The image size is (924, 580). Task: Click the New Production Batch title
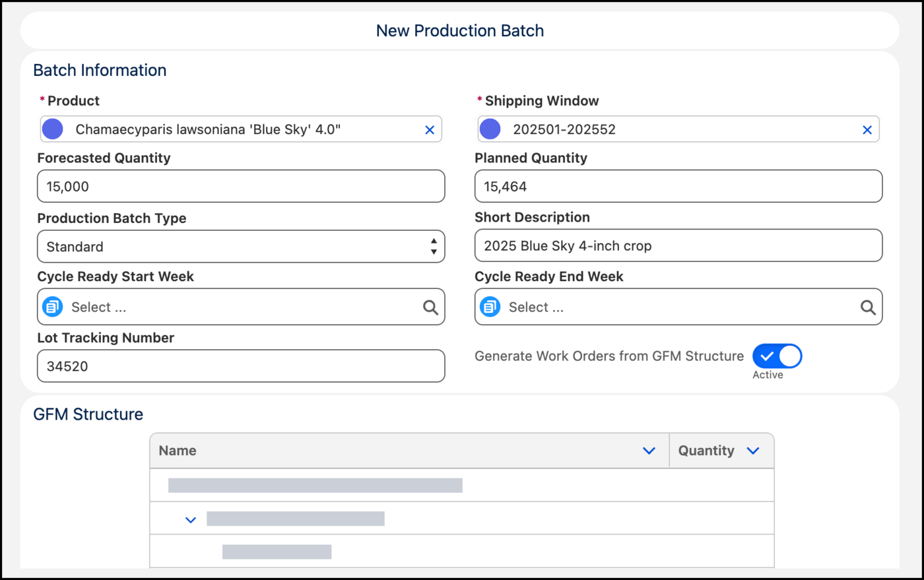460,31
